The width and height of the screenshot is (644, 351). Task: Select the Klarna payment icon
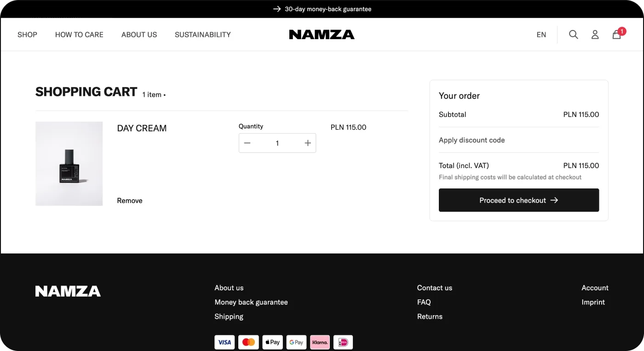pyautogui.click(x=320, y=342)
